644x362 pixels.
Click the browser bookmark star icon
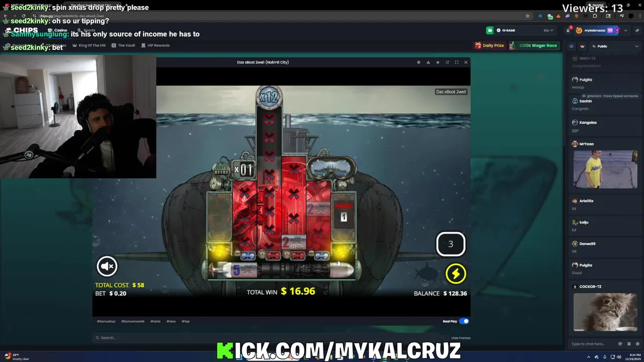pos(527,16)
